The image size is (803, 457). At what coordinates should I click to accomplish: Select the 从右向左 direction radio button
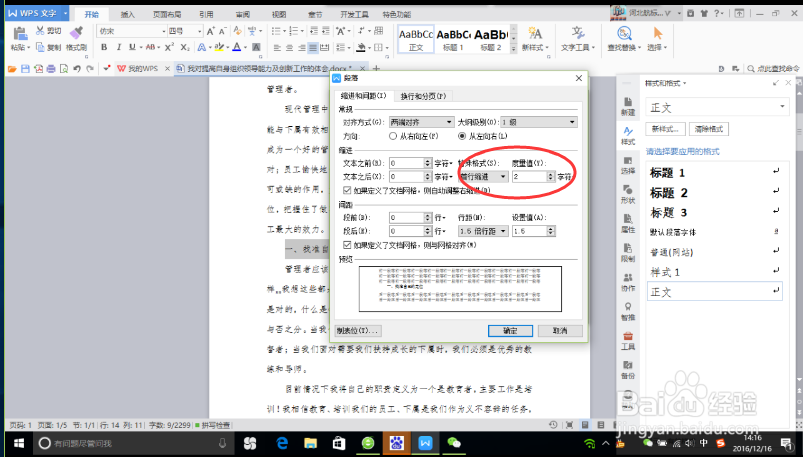click(x=393, y=136)
